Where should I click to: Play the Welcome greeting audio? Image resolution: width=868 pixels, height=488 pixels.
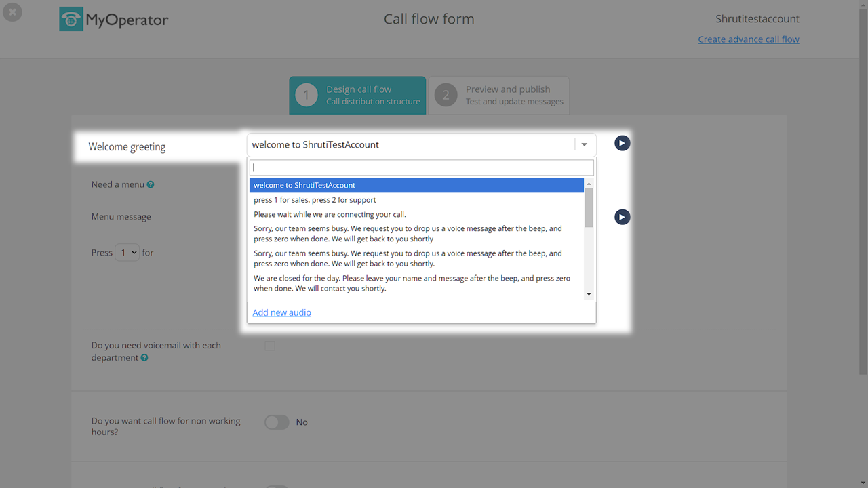622,143
